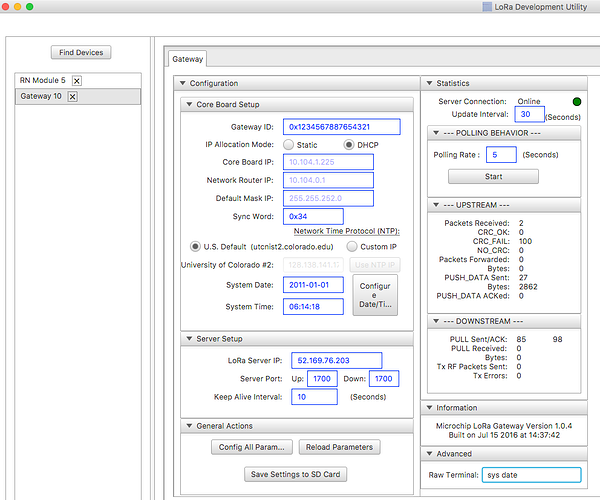Collapse the Configuration section
The width and height of the screenshot is (600, 500).
pos(183,83)
